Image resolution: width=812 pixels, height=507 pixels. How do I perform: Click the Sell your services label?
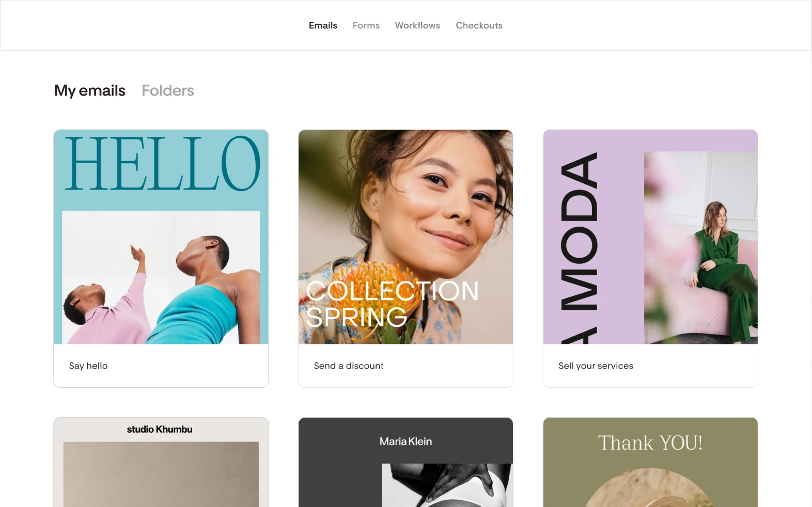click(596, 366)
